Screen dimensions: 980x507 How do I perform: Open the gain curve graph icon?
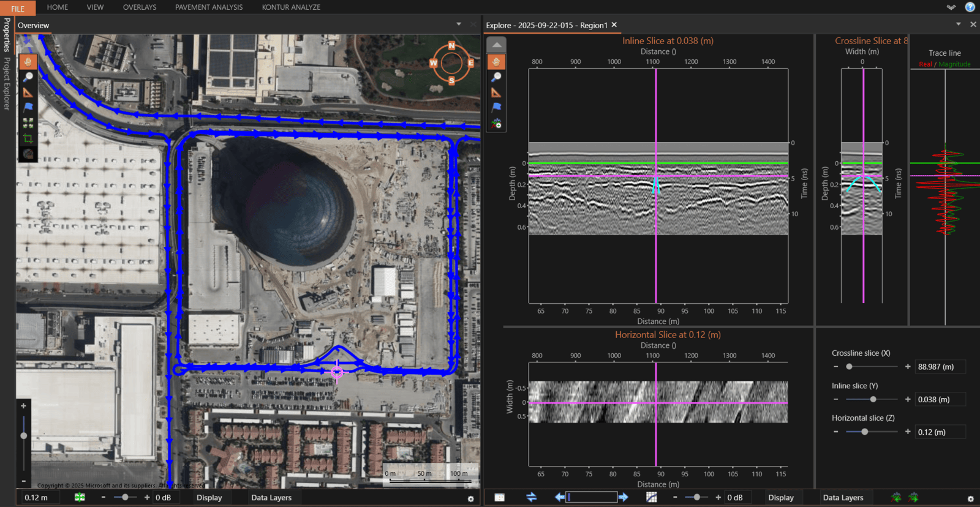click(651, 497)
